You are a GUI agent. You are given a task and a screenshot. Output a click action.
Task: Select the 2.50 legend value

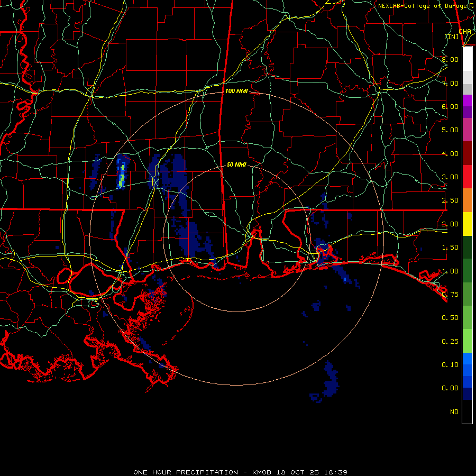tap(450, 200)
